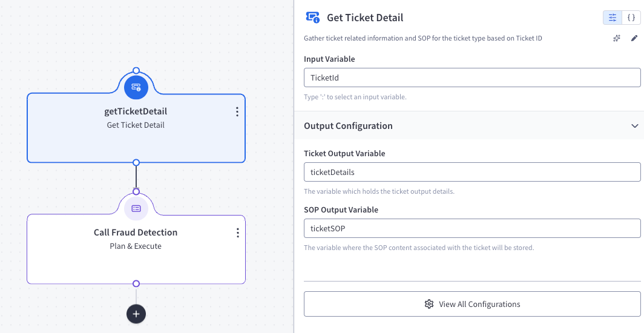This screenshot has height=333, width=644.
Task: Click the connector dot below Call Fraud Detection
Action: (x=136, y=284)
